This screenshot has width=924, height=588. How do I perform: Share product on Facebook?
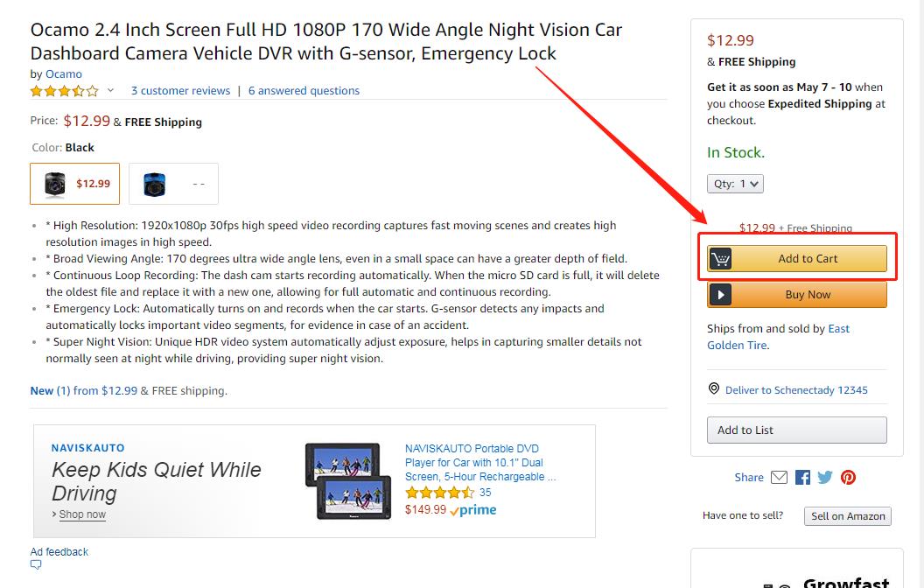[x=802, y=477]
